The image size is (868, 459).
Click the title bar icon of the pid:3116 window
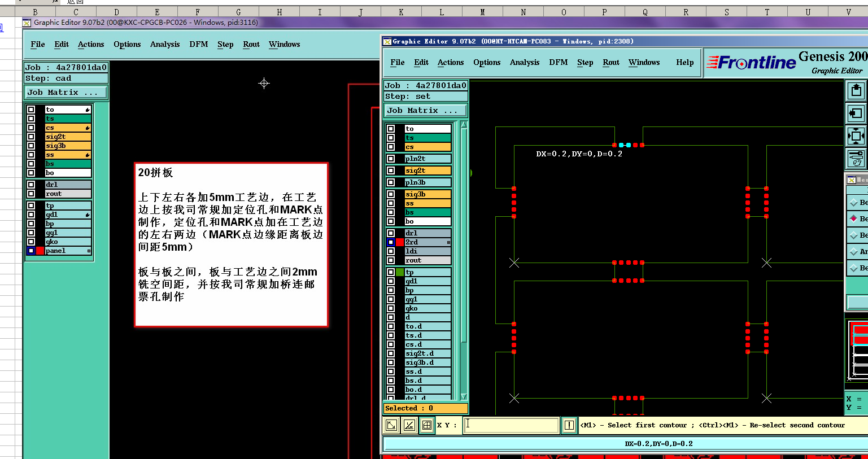click(27, 23)
